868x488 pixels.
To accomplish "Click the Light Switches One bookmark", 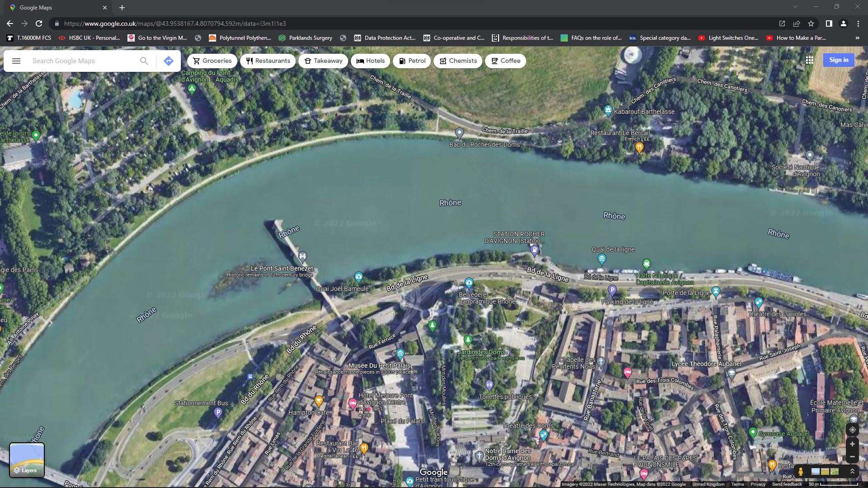I will pyautogui.click(x=728, y=38).
